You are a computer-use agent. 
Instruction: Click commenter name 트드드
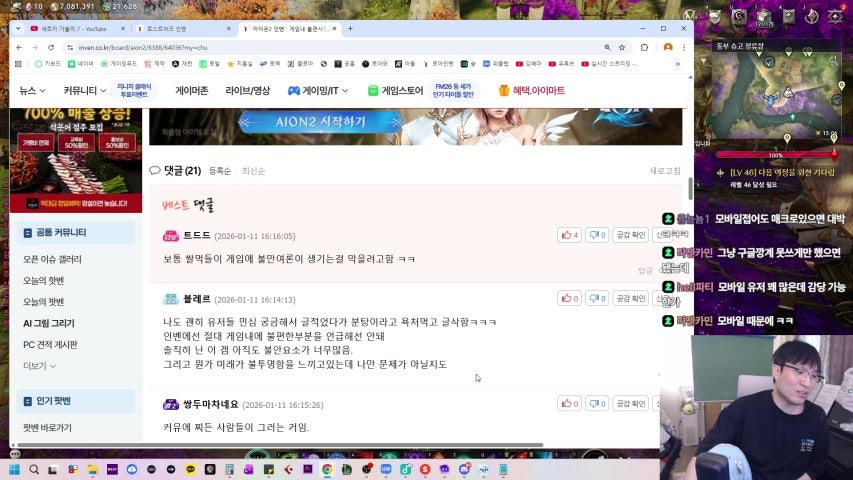(x=196, y=235)
